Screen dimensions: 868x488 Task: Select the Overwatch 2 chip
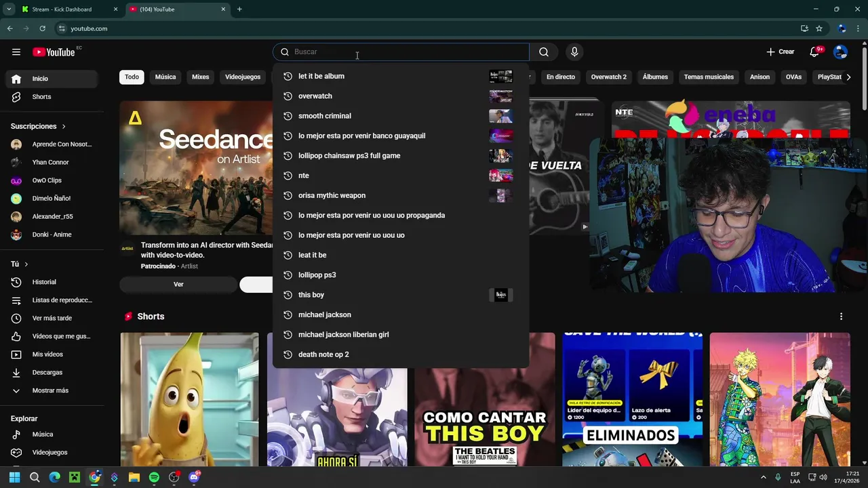[609, 77]
